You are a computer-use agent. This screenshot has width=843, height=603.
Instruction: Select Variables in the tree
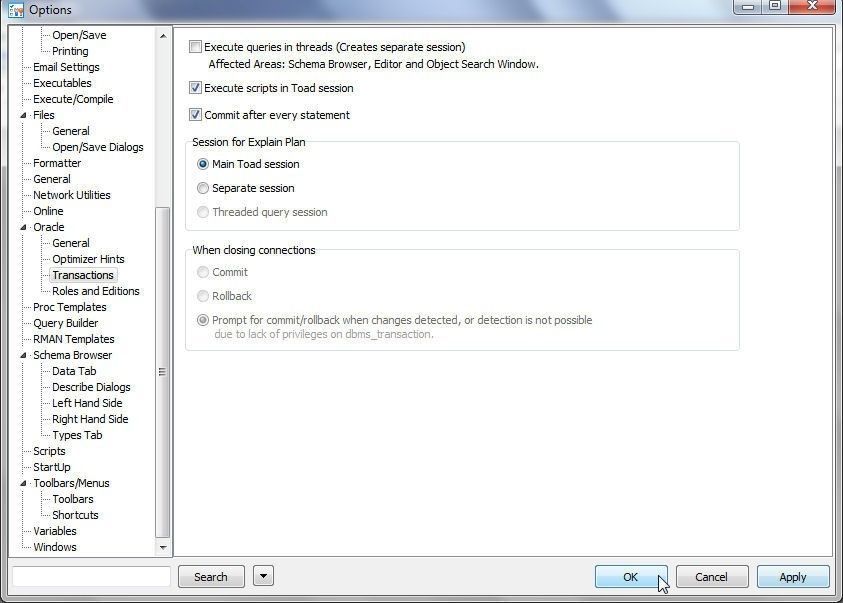(x=55, y=532)
